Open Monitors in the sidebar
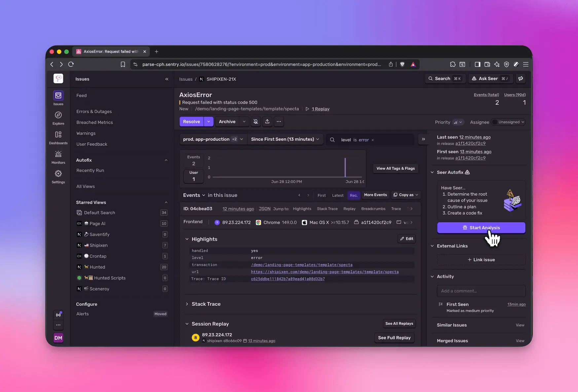 coord(58,154)
